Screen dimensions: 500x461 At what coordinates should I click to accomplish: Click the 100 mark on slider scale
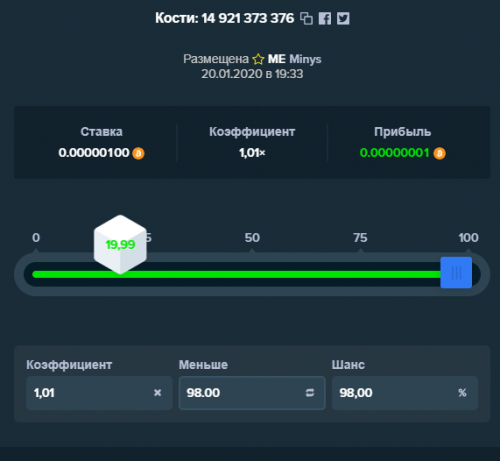[x=468, y=238]
